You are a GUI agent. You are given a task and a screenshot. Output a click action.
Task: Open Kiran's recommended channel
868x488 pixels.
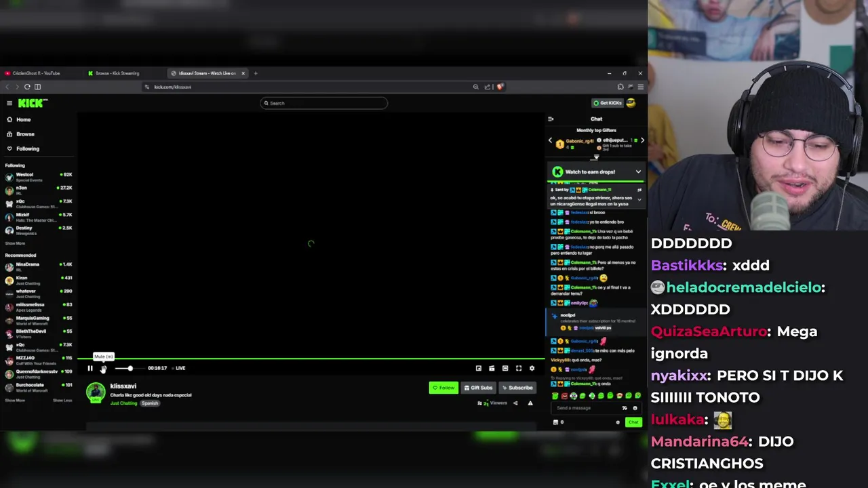(x=39, y=280)
